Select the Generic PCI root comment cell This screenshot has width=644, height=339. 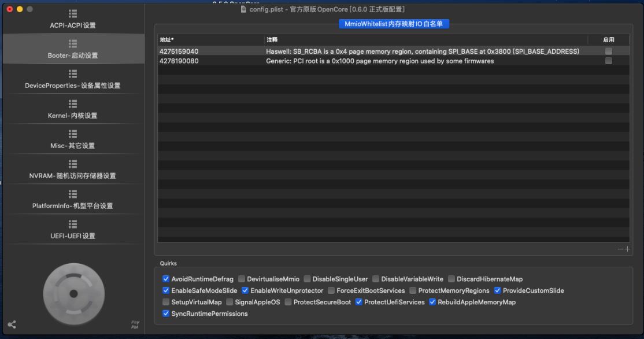click(380, 61)
